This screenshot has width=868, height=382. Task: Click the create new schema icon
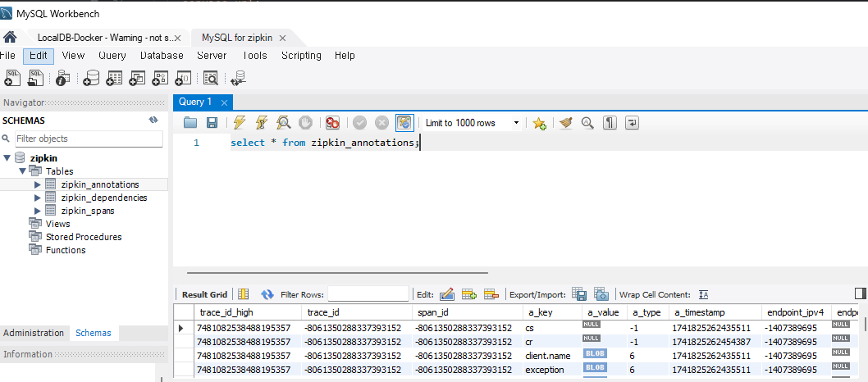(91, 79)
